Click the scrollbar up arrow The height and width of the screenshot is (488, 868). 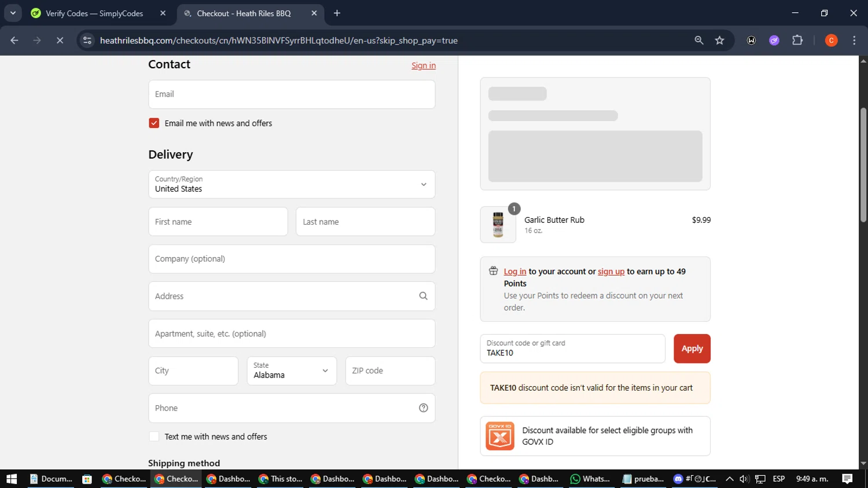coord(863,60)
